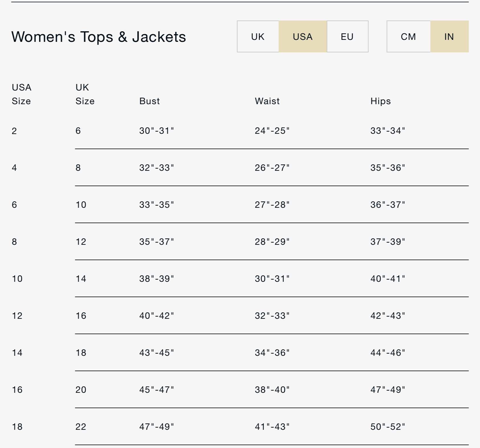Click the Women's Tops & Jackets heading
The height and width of the screenshot is (448, 480).
click(99, 37)
